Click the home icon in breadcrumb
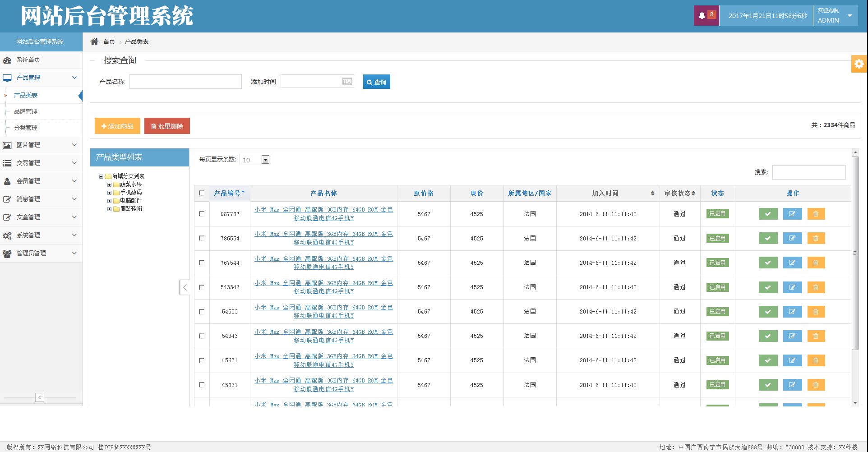868x452 pixels. click(94, 42)
